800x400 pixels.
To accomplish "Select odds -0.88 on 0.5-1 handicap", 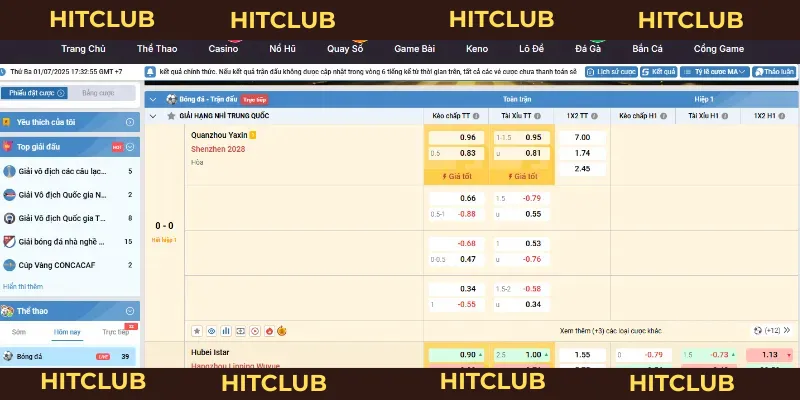I will point(457,214).
